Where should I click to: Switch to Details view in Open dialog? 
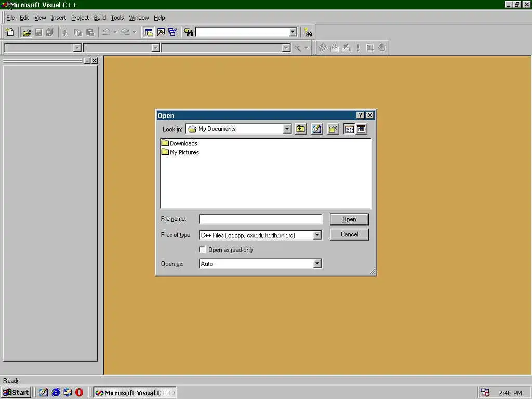(362, 129)
